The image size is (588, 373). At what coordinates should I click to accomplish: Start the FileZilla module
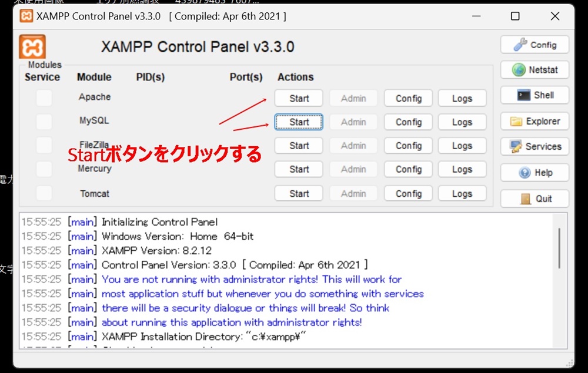click(299, 146)
